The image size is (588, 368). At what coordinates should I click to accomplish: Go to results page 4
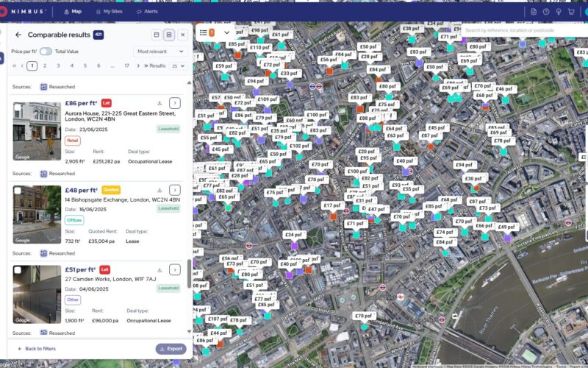(71, 66)
